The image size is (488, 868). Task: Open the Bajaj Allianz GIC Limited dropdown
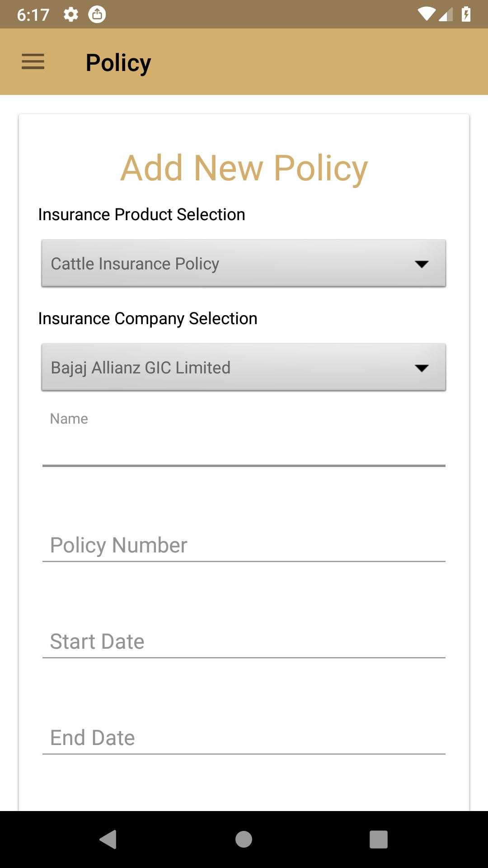(x=244, y=367)
